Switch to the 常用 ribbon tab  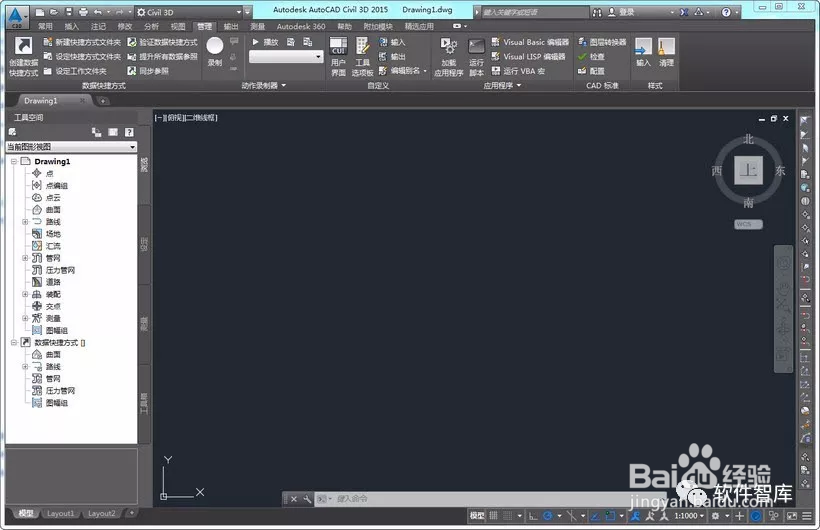pyautogui.click(x=45, y=26)
